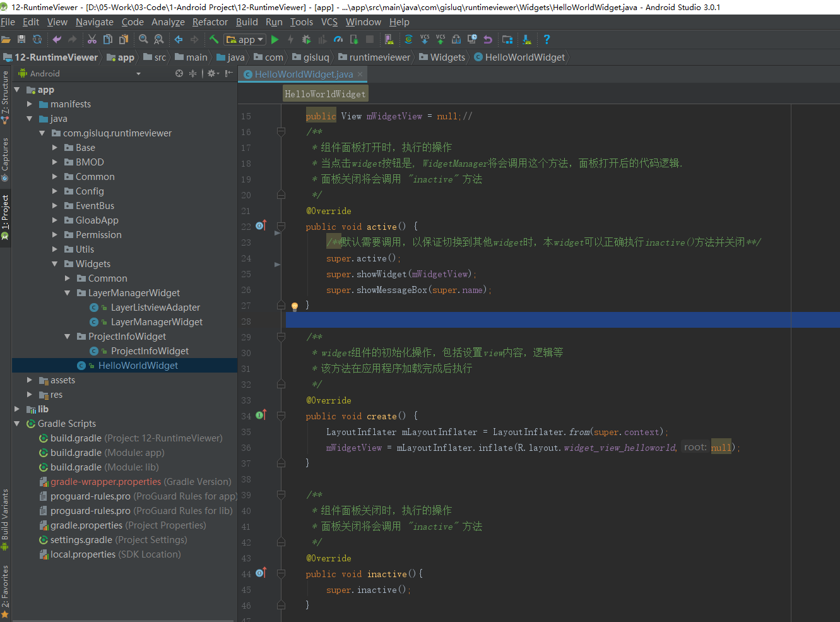Open the Structure tool window tab
This screenshot has width=840, height=622.
(5, 97)
